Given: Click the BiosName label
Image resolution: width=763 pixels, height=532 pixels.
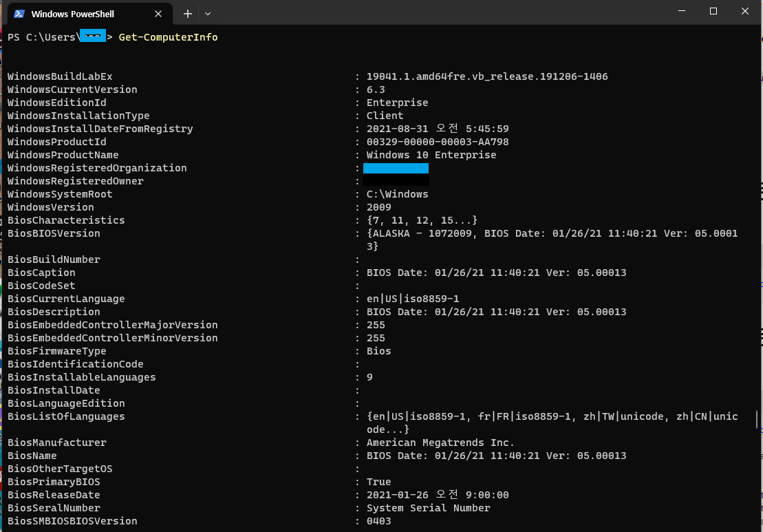Looking at the screenshot, I should point(32,456).
